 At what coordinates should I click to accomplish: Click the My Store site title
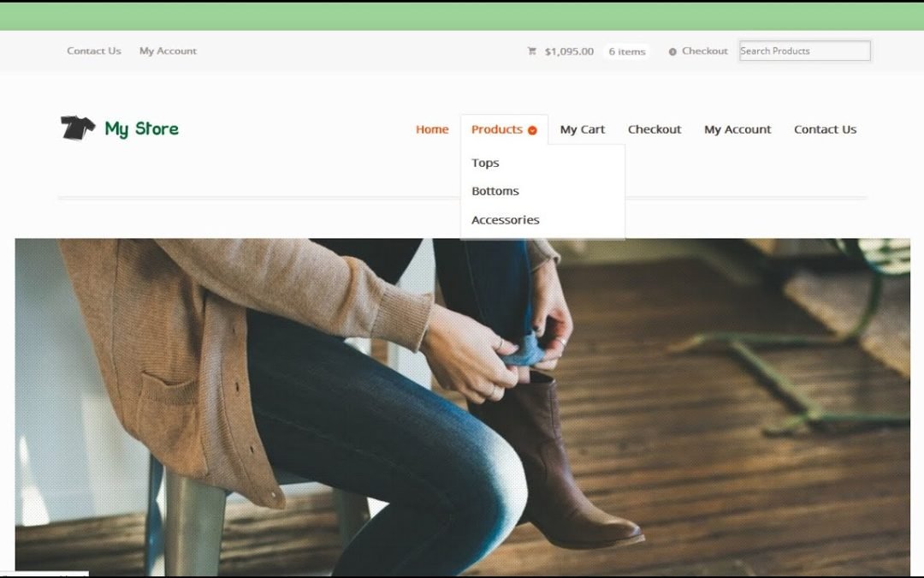141,128
